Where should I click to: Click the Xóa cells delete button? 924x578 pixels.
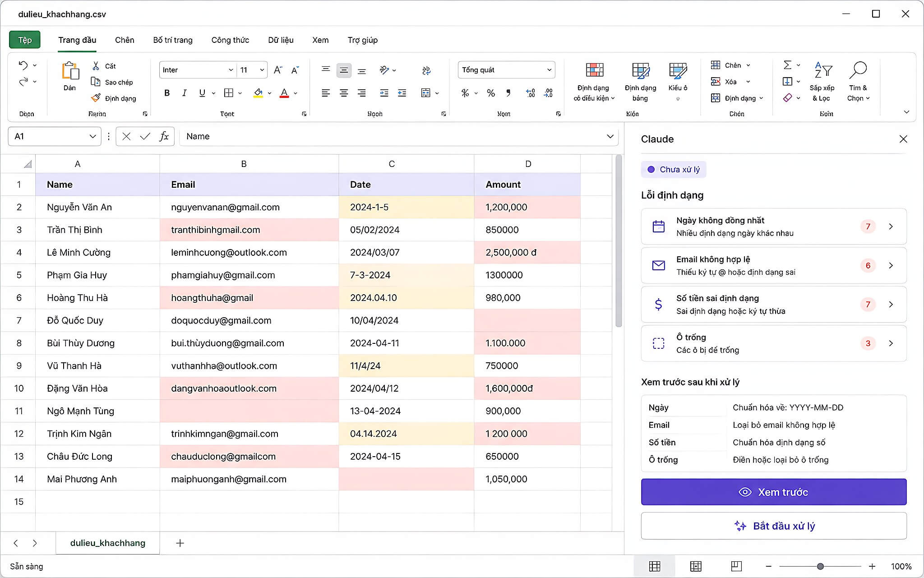pos(730,82)
